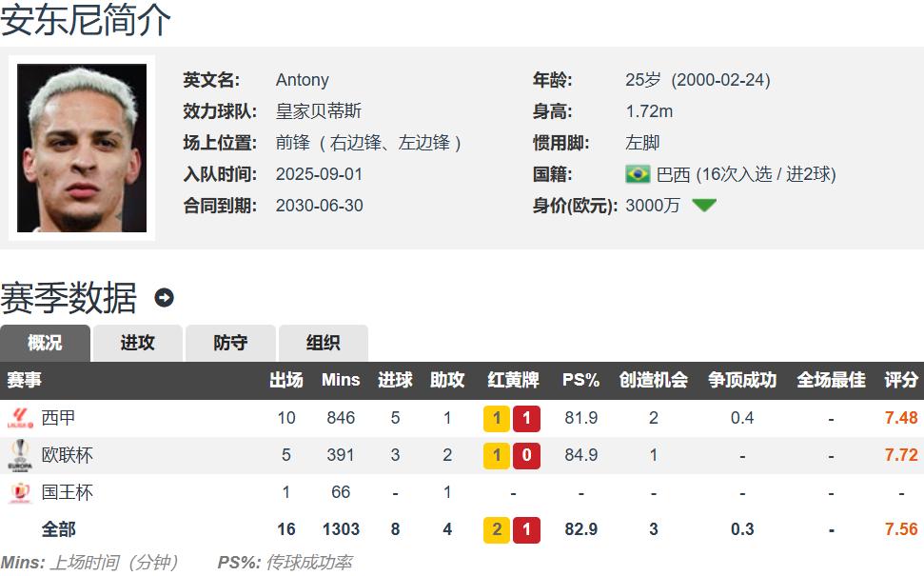Click the 评分 column header
Viewport: 924px width, 576px height.
(900, 380)
